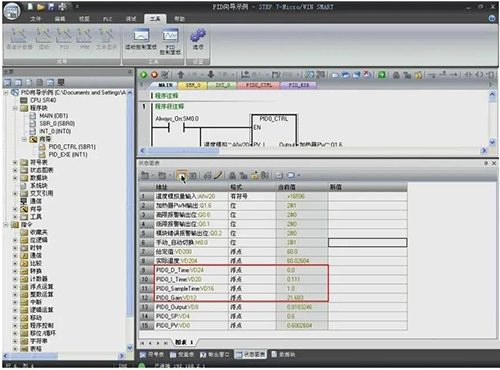500x370 pixels.
Task: Open the symbol table tab at bottom
Action: click(x=152, y=355)
